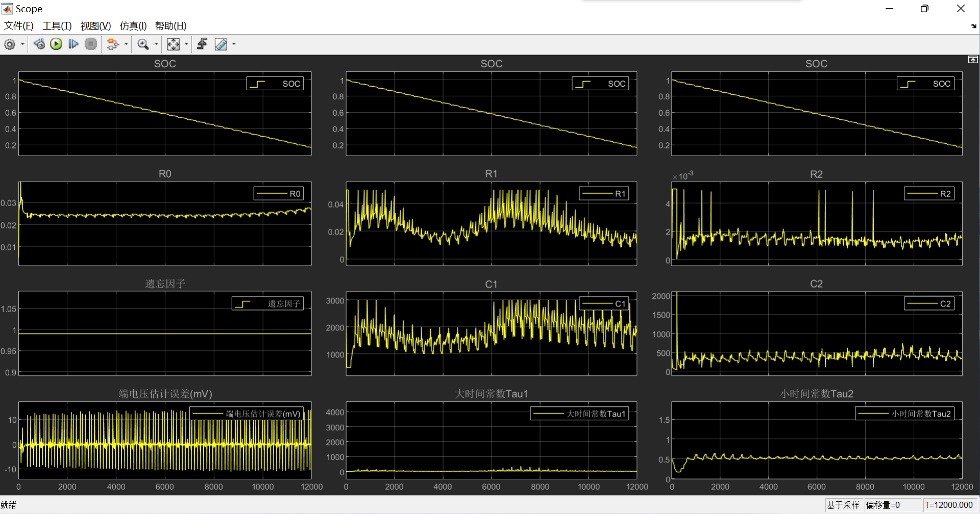Click SOC legend in the middle SOC plot

point(600,84)
